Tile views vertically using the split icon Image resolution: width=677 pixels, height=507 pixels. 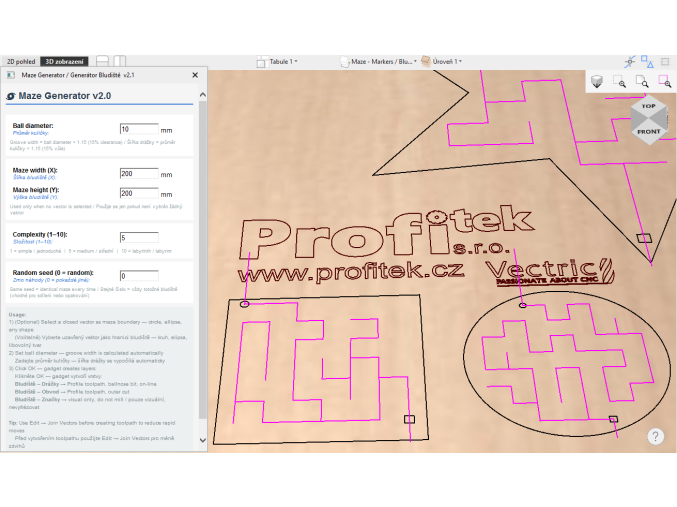tap(120, 61)
